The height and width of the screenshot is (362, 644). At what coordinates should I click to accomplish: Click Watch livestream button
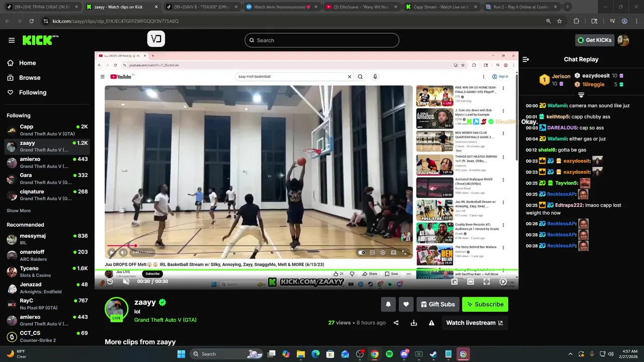coord(474,323)
